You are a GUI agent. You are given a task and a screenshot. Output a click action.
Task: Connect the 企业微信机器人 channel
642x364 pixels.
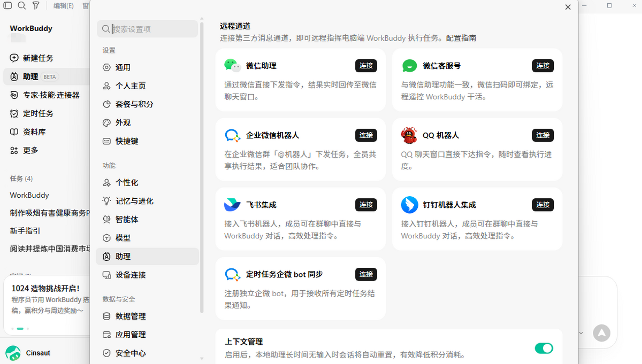click(366, 135)
